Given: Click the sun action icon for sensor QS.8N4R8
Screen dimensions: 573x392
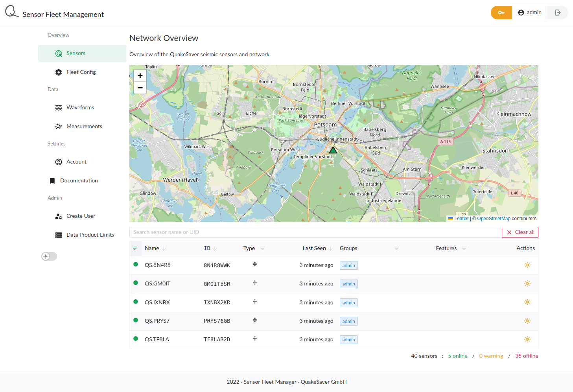Looking at the screenshot, I should tap(527, 265).
